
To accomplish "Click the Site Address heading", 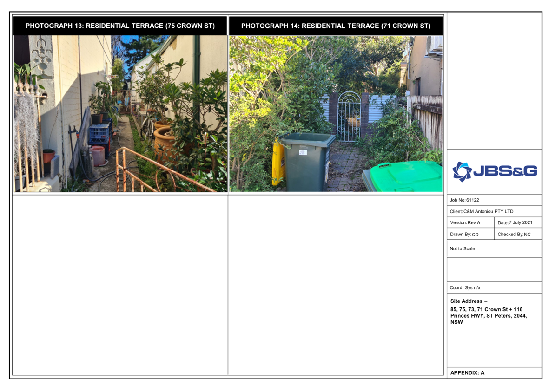I will [469, 301].
